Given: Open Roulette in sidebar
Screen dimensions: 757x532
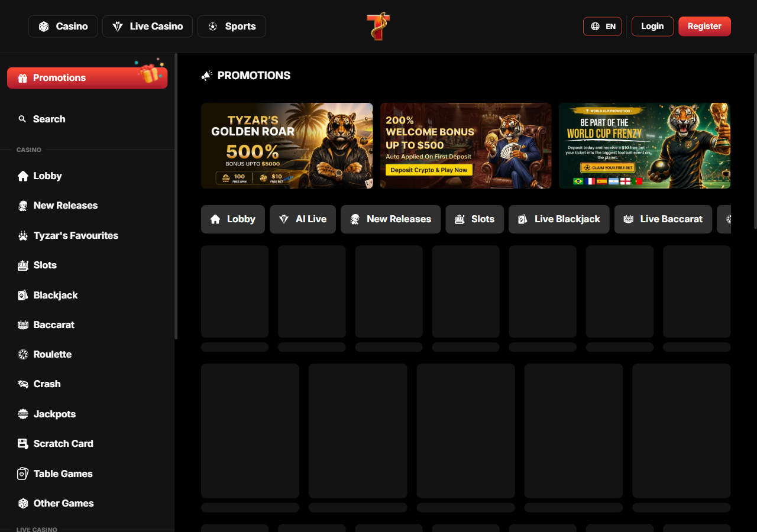Looking at the screenshot, I should (x=87, y=355).
